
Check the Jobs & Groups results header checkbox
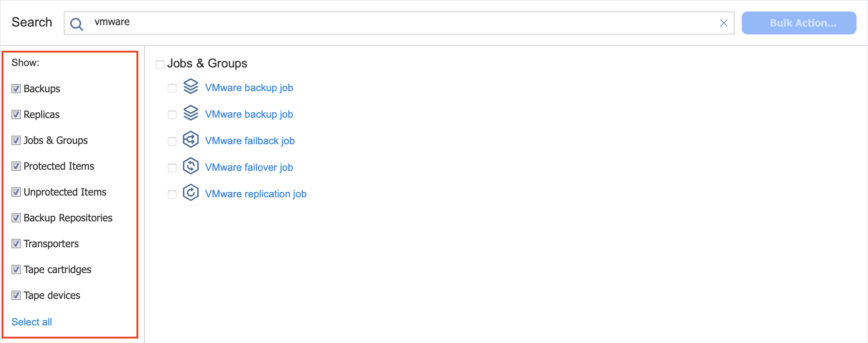point(160,65)
